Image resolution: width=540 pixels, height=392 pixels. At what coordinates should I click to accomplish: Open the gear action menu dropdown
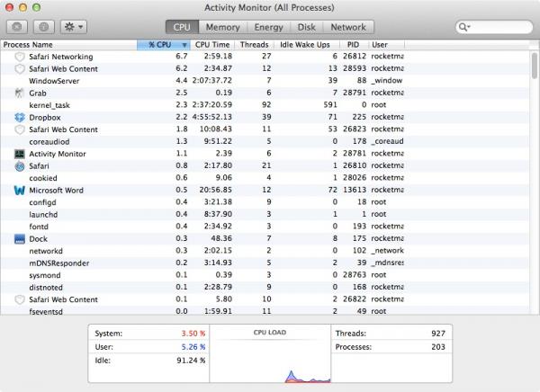click(x=74, y=27)
